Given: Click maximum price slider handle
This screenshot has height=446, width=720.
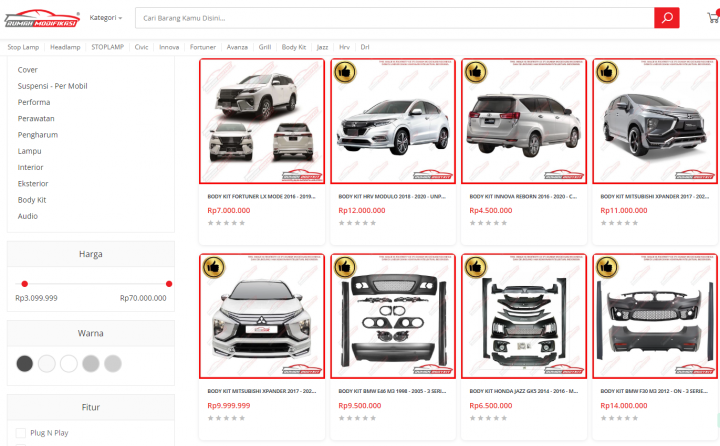Looking at the screenshot, I should tap(169, 284).
